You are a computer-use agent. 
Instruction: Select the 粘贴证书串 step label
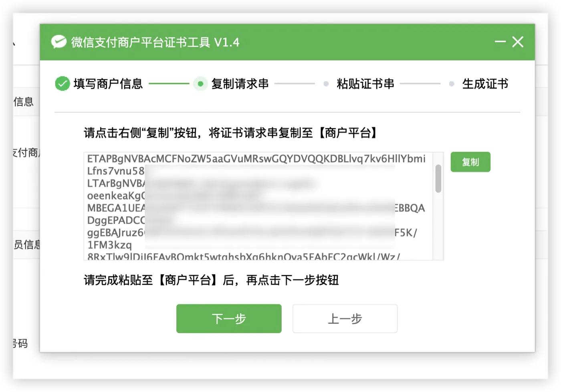point(365,84)
